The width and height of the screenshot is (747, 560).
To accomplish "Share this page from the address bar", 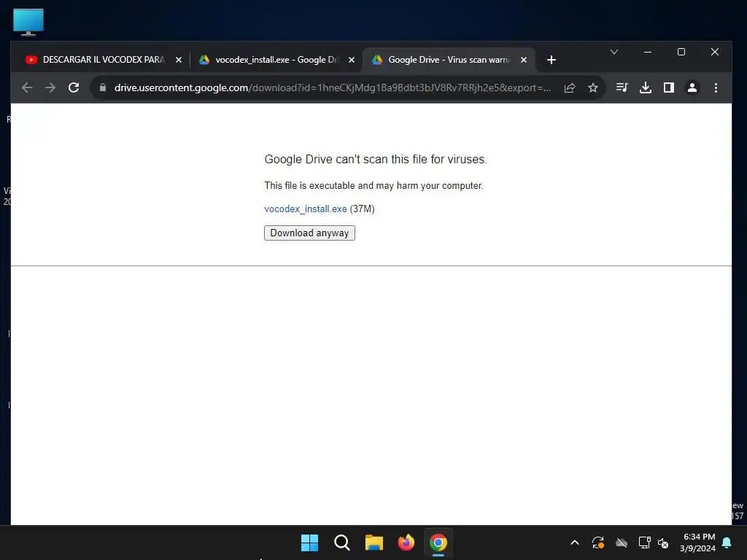I will [570, 87].
